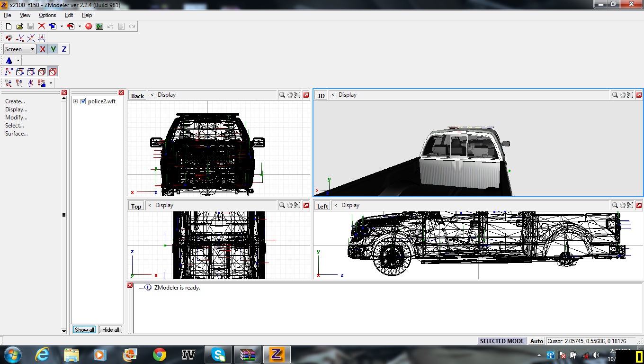
Task: Expand the police2.wft tree node
Action: click(75, 101)
